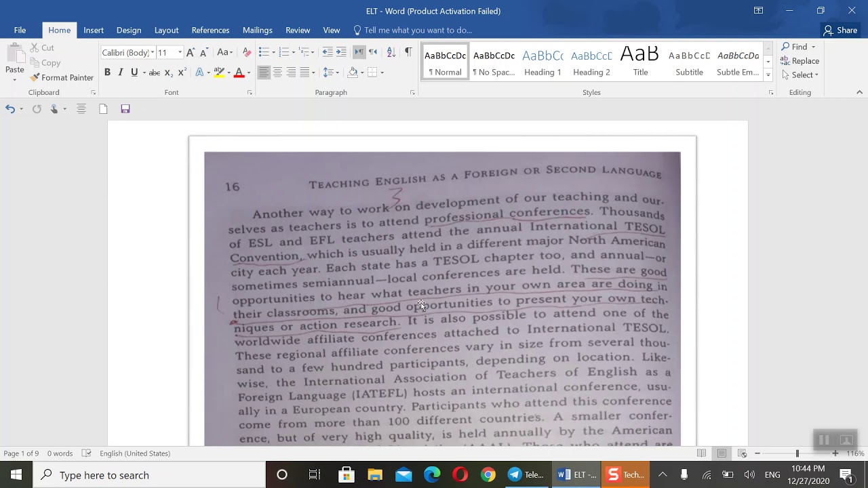This screenshot has width=868, height=488.
Task: Click Find in Editing group
Action: [793, 47]
